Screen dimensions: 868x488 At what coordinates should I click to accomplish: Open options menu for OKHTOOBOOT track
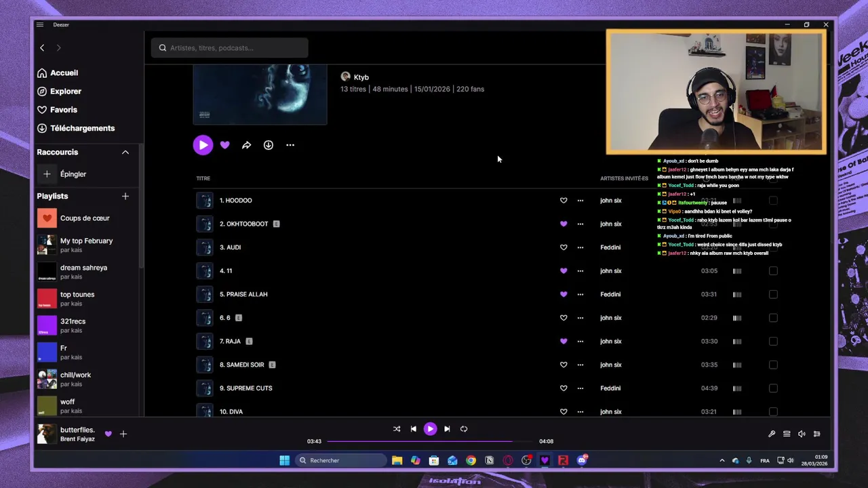click(580, 224)
